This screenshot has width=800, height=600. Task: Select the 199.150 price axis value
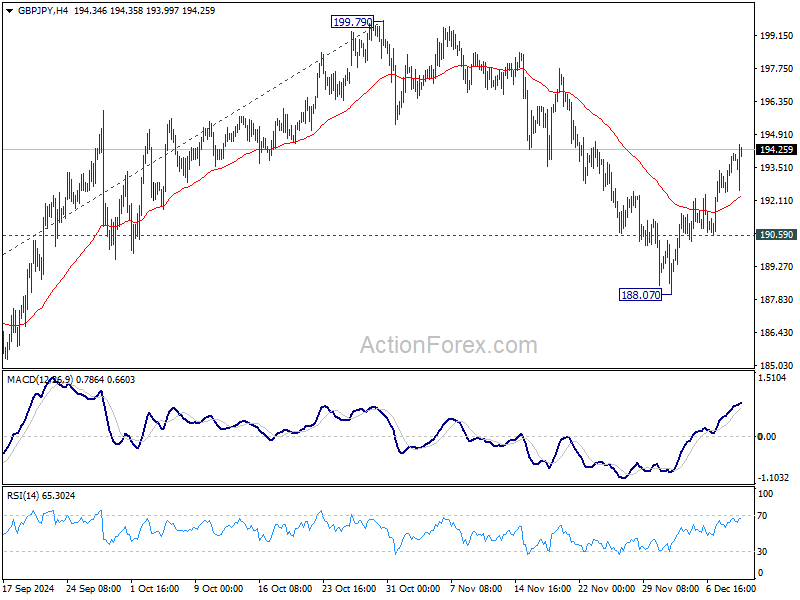click(777, 36)
